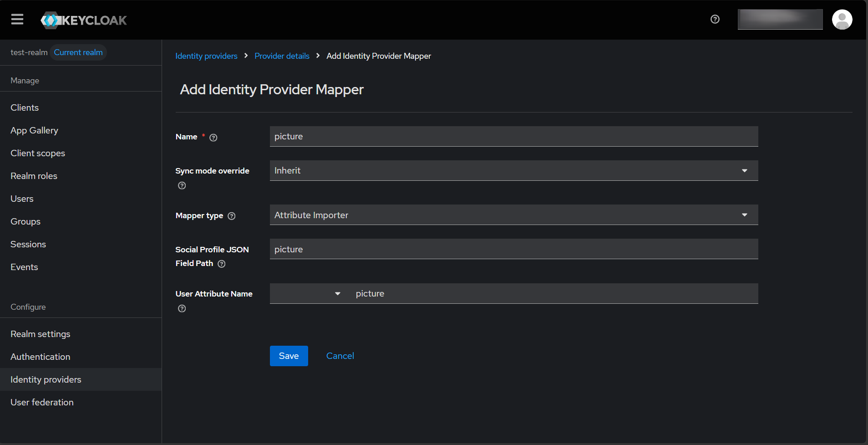Follow Provider details breadcrumb link

pyautogui.click(x=282, y=56)
